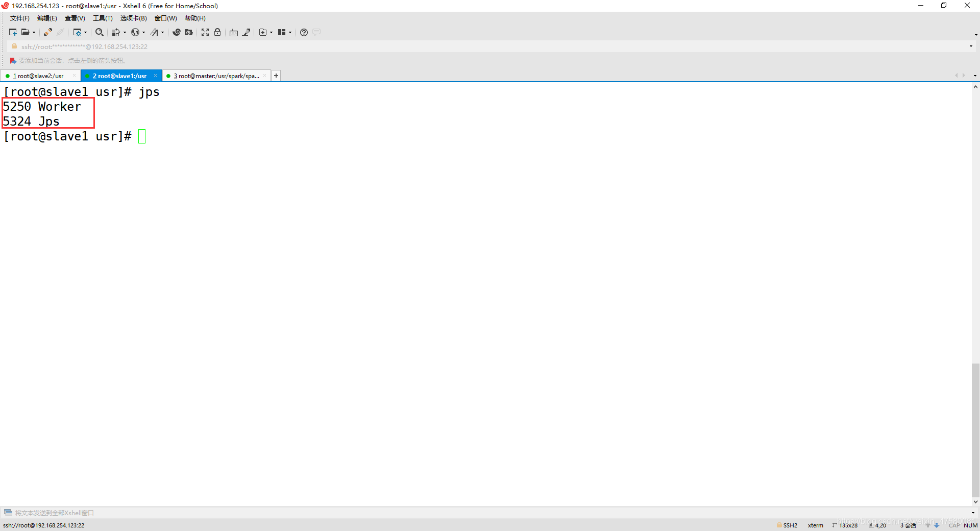
Task: Open the session folder icon
Action: pyautogui.click(x=25, y=32)
